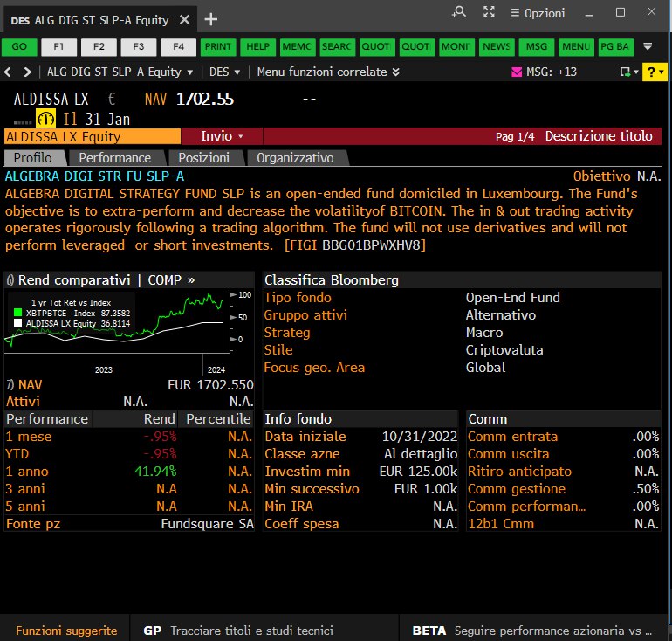This screenshot has width=672, height=641.
Task: Click the MONIT toolbar button
Action: coord(456,47)
